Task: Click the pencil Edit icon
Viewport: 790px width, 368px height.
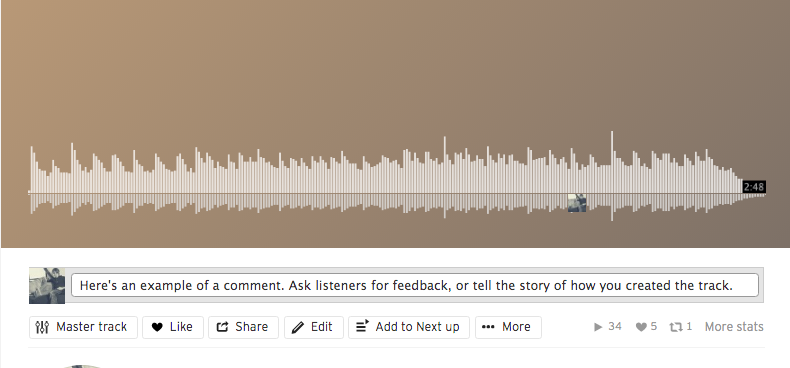Action: [x=298, y=328]
